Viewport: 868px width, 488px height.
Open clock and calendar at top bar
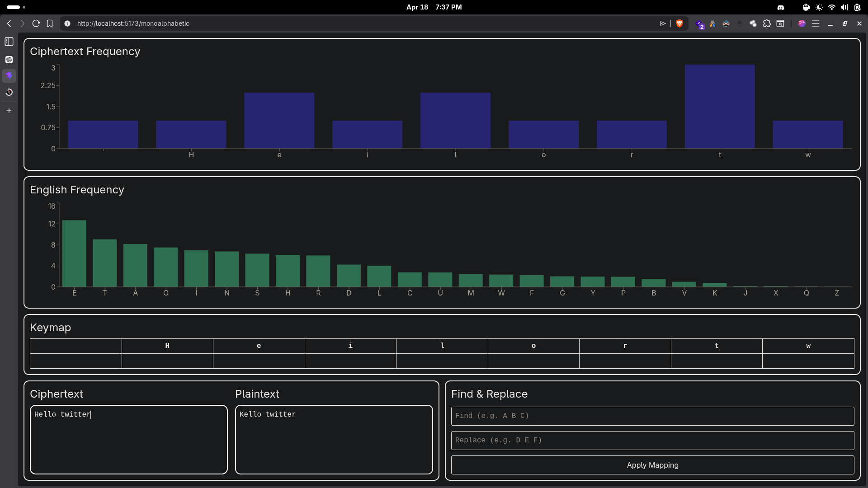tap(434, 7)
